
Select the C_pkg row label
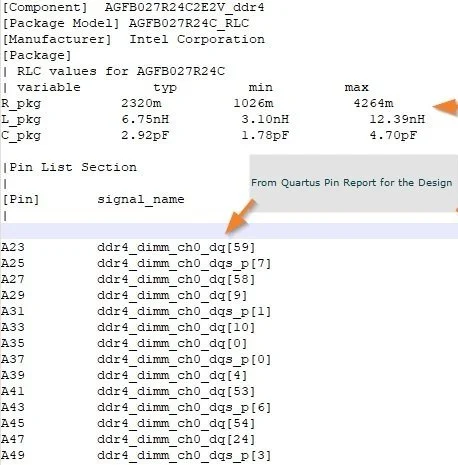[x=21, y=136]
